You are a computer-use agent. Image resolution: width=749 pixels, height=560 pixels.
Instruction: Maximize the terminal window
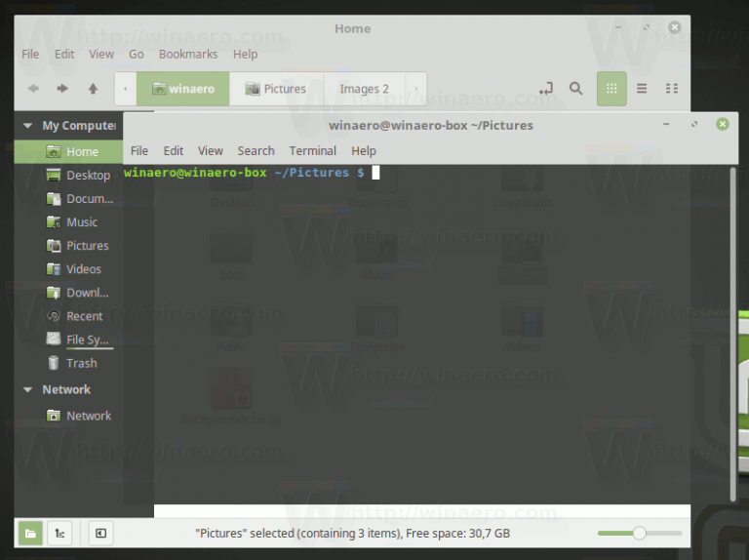point(694,124)
